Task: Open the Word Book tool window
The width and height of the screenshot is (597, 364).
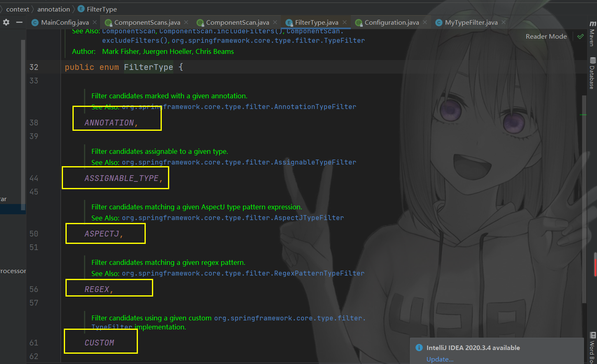Action: [x=592, y=348]
